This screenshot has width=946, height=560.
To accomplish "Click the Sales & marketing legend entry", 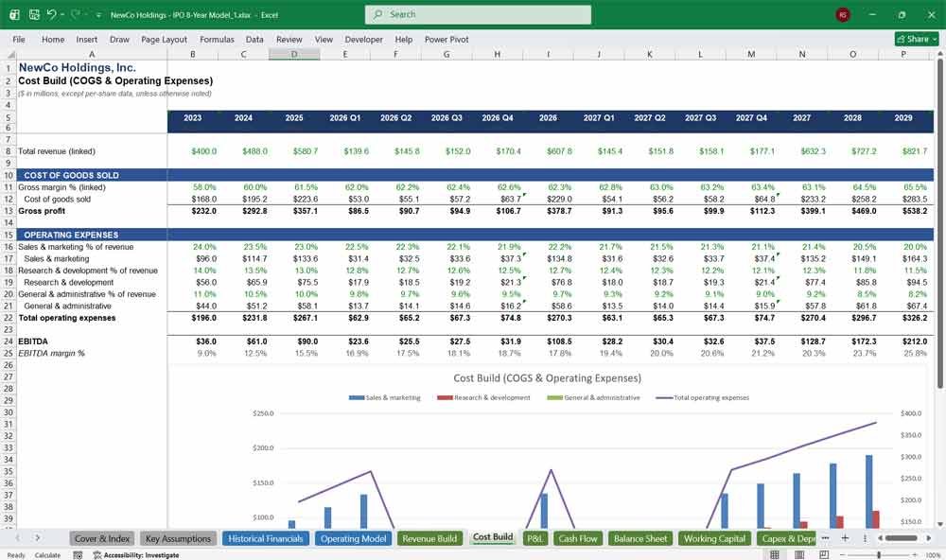I will tap(384, 397).
